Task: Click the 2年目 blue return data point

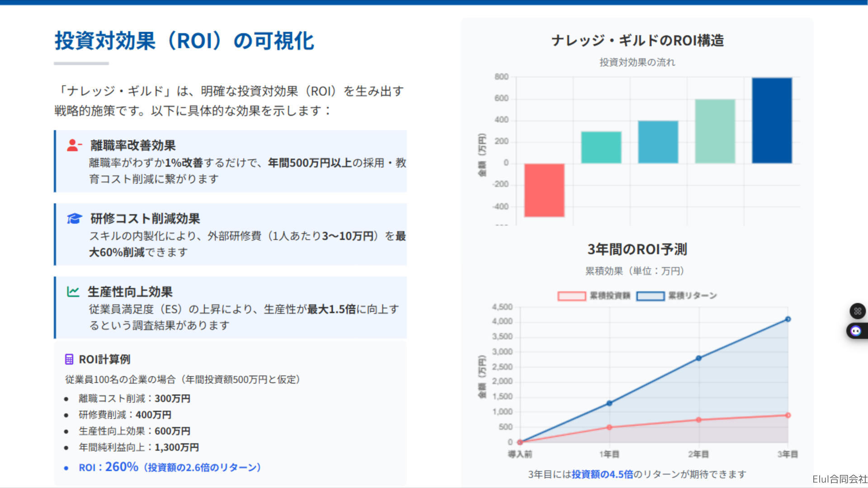Action: click(698, 358)
